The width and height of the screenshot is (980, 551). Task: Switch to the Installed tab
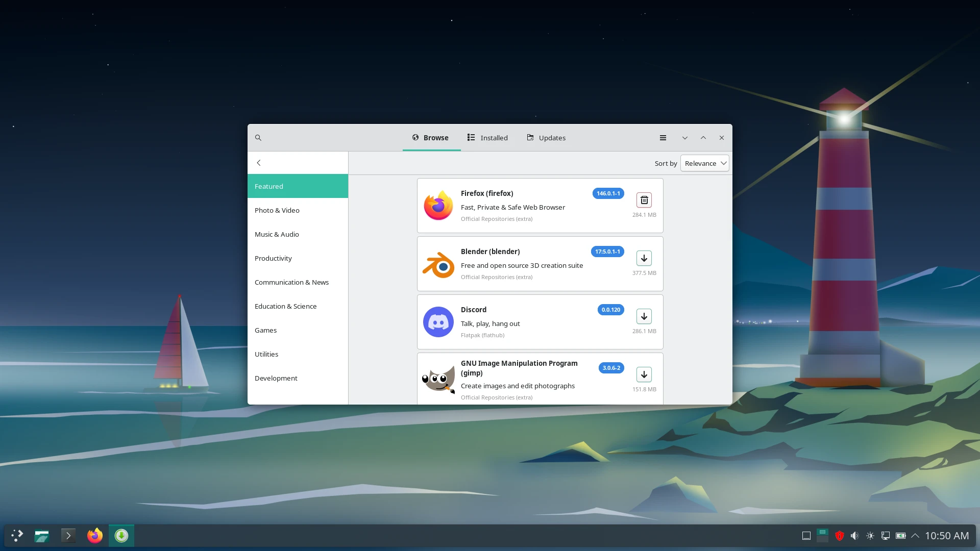coord(487,137)
